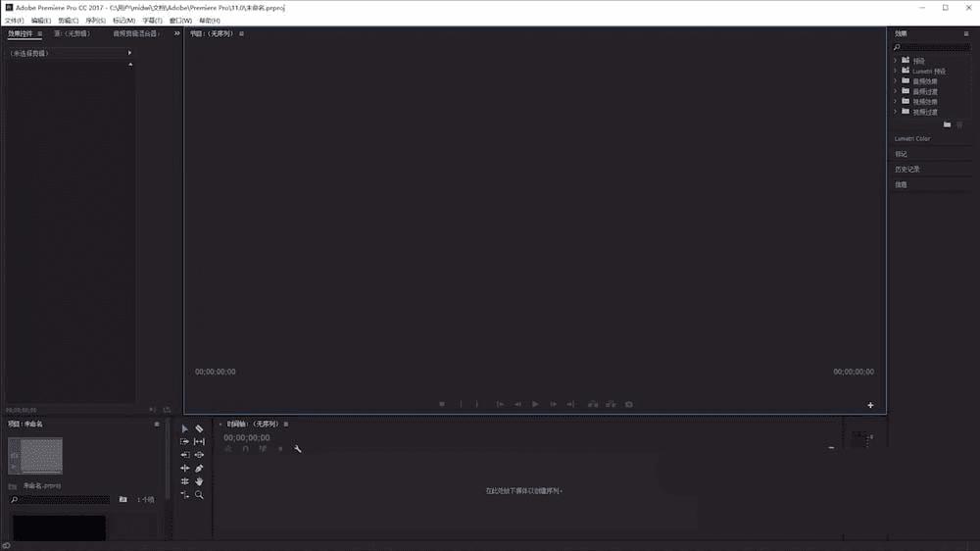
Task: Open the 文件(F) menu
Action: 15,21
